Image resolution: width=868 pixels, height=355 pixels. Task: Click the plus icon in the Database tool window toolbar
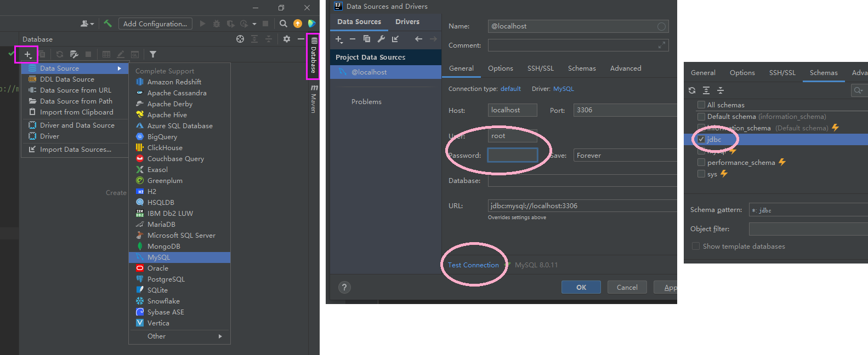(27, 54)
